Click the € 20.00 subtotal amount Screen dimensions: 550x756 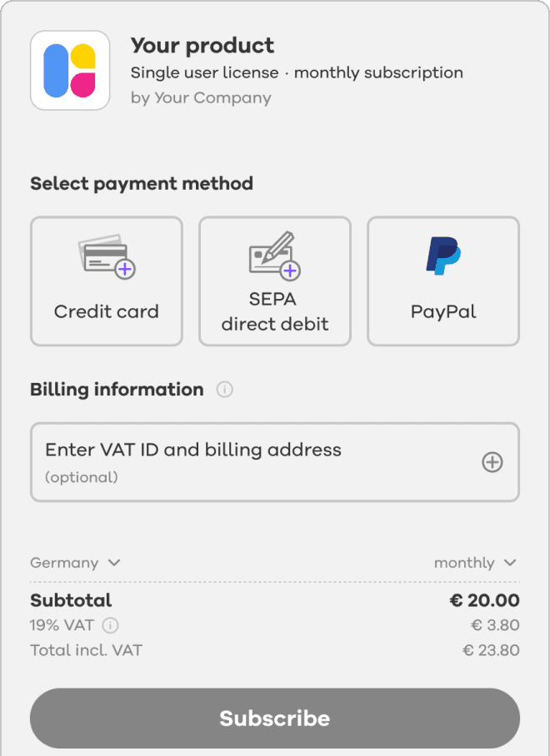click(484, 600)
